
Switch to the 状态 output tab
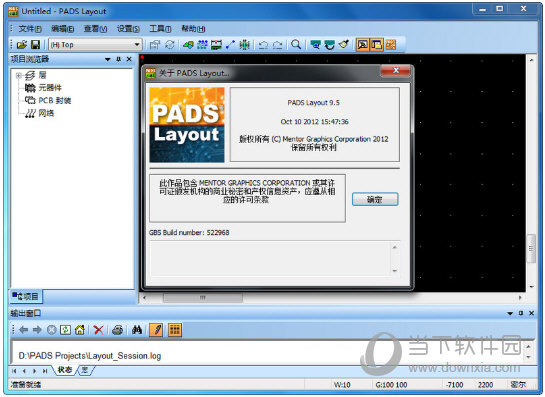coord(65,370)
